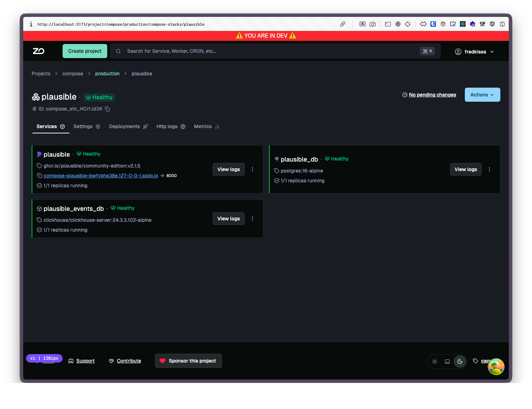This screenshot has width=532, height=409.
Task: Go to the Http logs tab
Action: pos(171,127)
